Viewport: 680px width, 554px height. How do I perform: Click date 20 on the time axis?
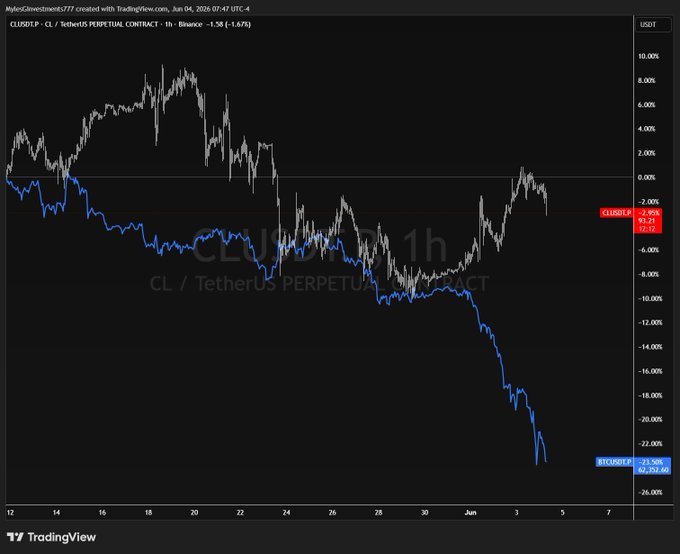(x=194, y=513)
